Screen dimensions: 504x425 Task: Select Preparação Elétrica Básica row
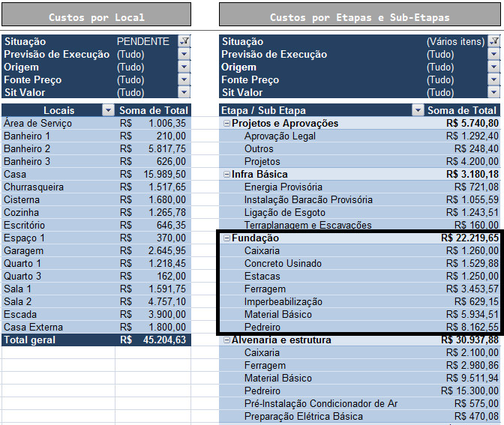(360, 416)
